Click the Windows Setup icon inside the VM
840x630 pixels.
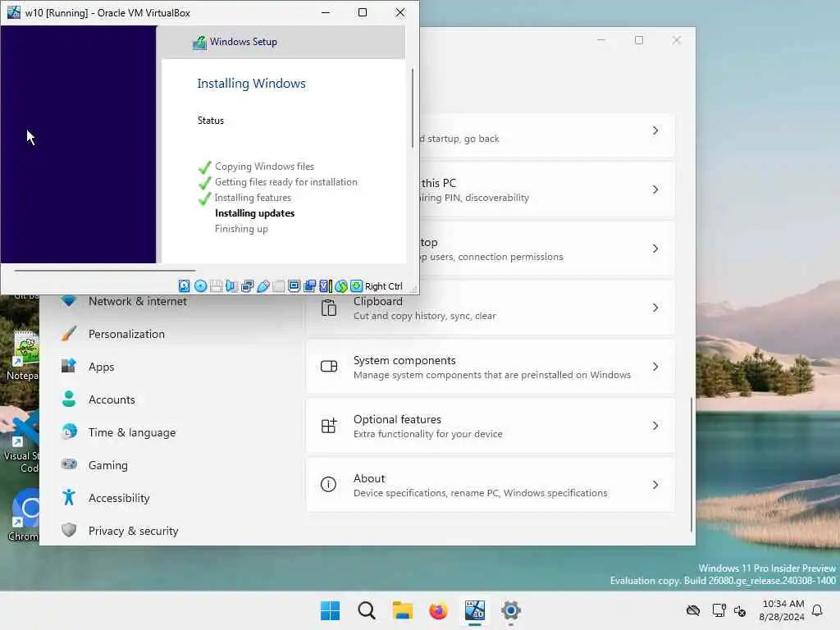(199, 43)
